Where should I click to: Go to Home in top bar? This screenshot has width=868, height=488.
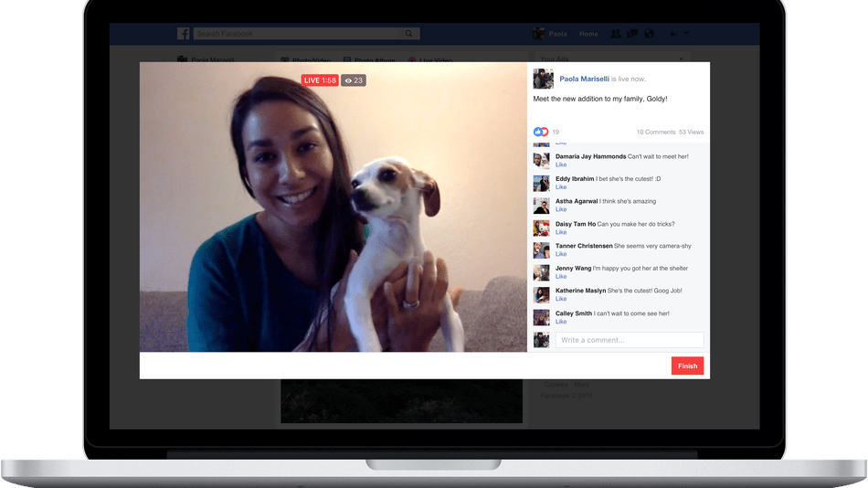[x=588, y=34]
